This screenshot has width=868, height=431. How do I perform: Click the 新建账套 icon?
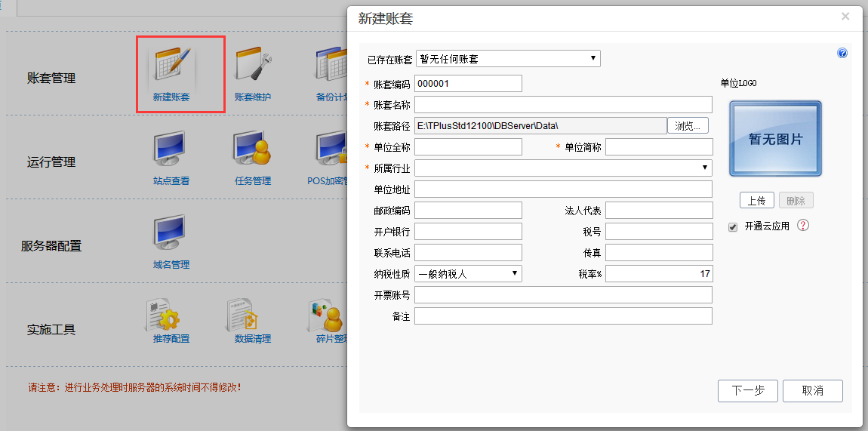[173, 67]
